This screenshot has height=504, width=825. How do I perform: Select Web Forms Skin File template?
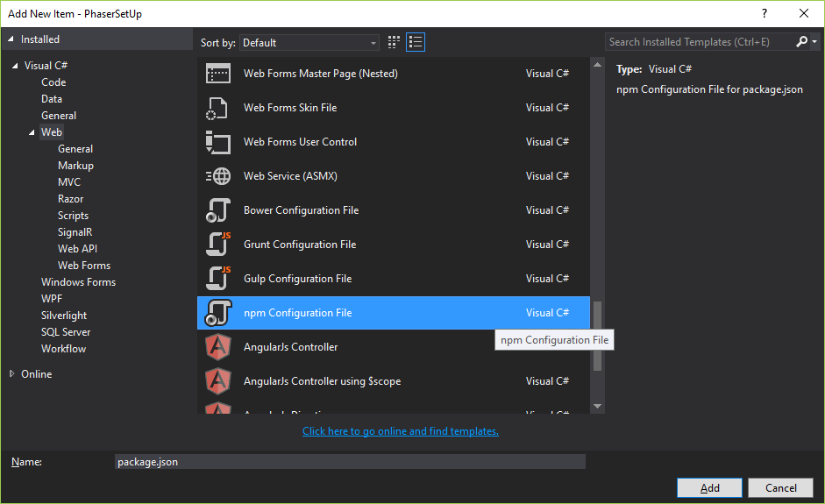(x=394, y=108)
